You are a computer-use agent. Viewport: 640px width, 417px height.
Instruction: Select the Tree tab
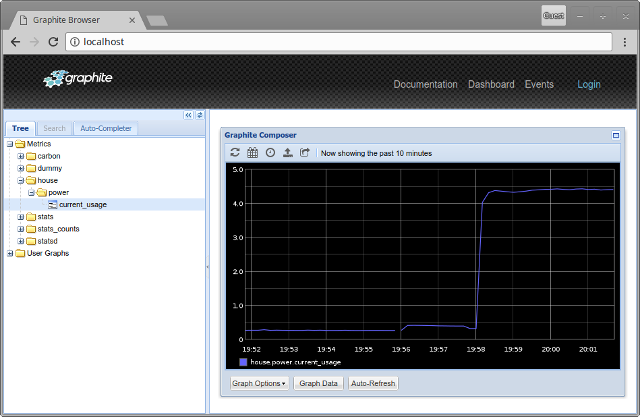(x=21, y=129)
